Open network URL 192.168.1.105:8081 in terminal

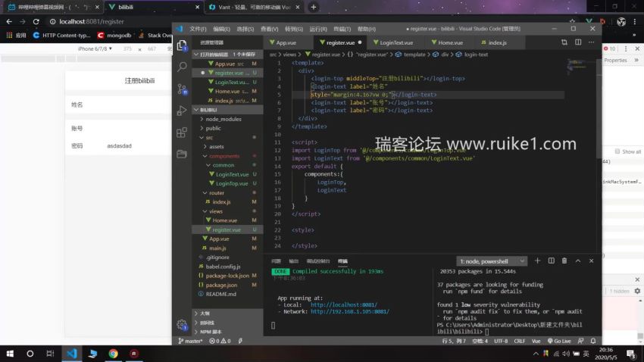[x=350, y=311]
